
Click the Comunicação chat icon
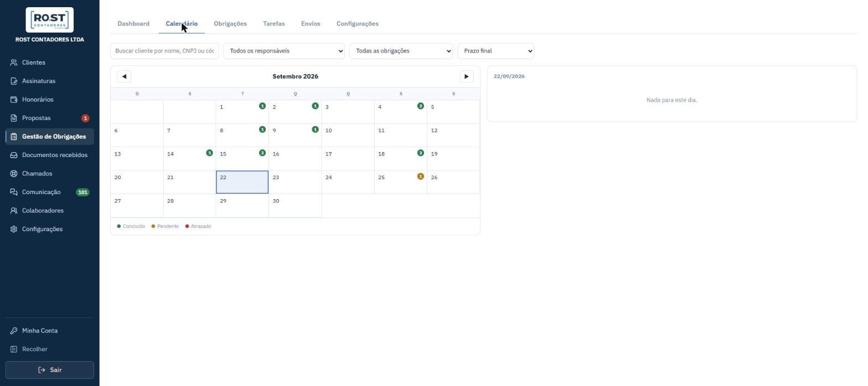14,192
